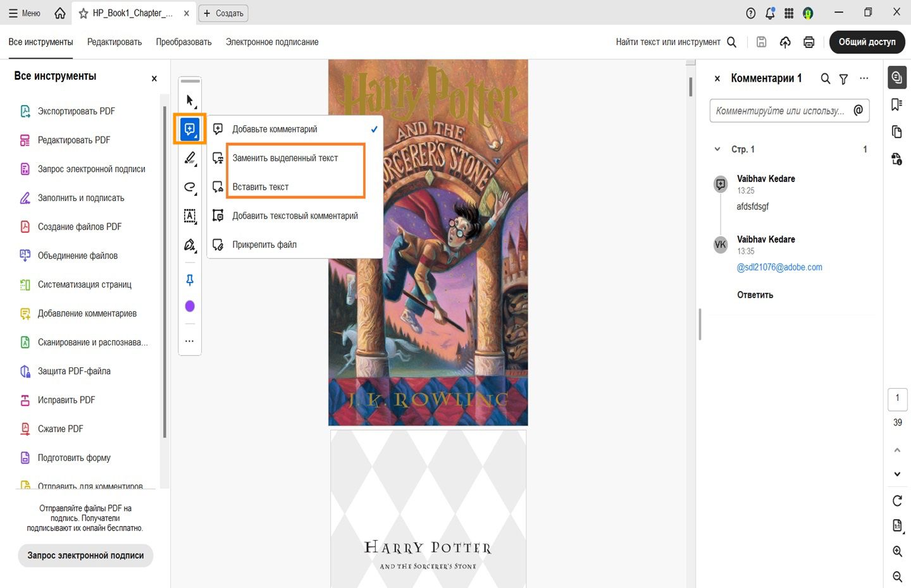Click the Запрос электронной подписи pill button
The image size is (911, 588).
[x=85, y=555]
